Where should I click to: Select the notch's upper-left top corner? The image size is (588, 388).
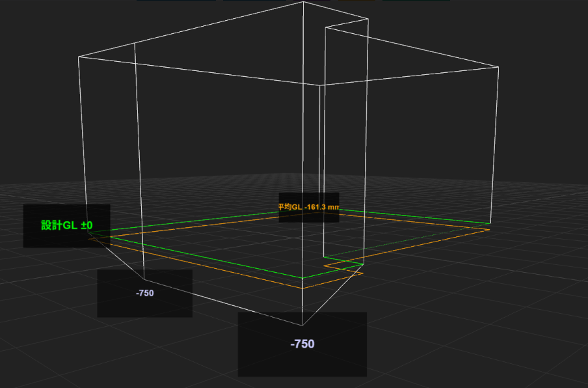325,27
